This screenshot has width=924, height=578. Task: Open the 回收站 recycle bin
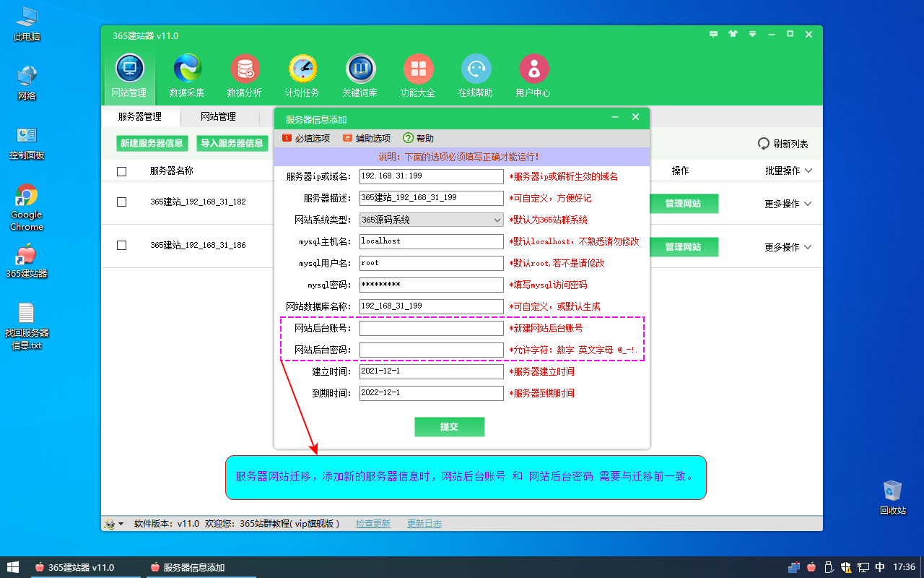[893, 497]
